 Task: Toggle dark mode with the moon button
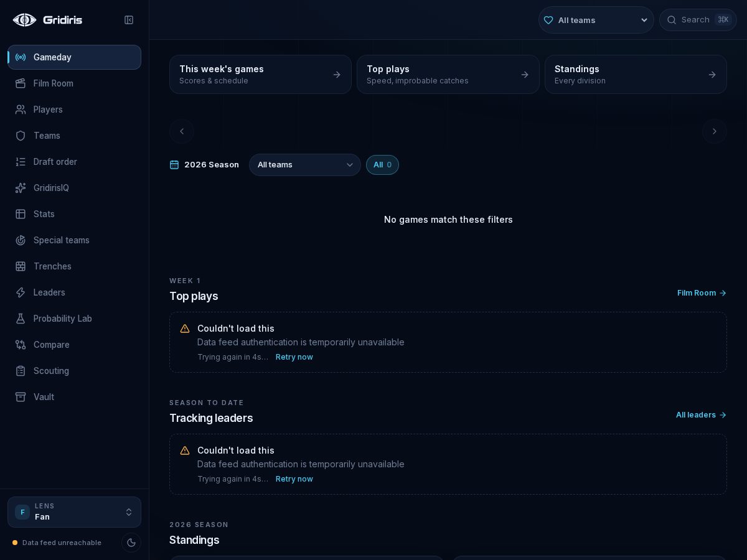point(131,543)
